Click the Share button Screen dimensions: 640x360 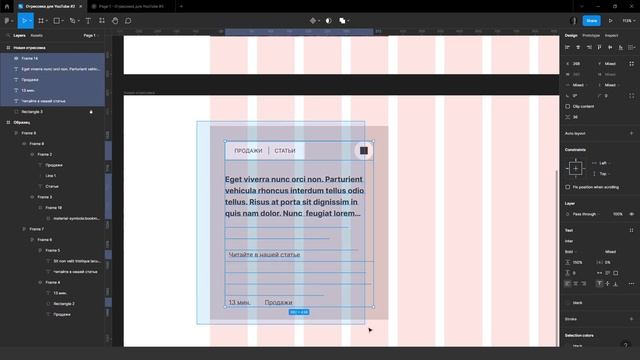591,21
